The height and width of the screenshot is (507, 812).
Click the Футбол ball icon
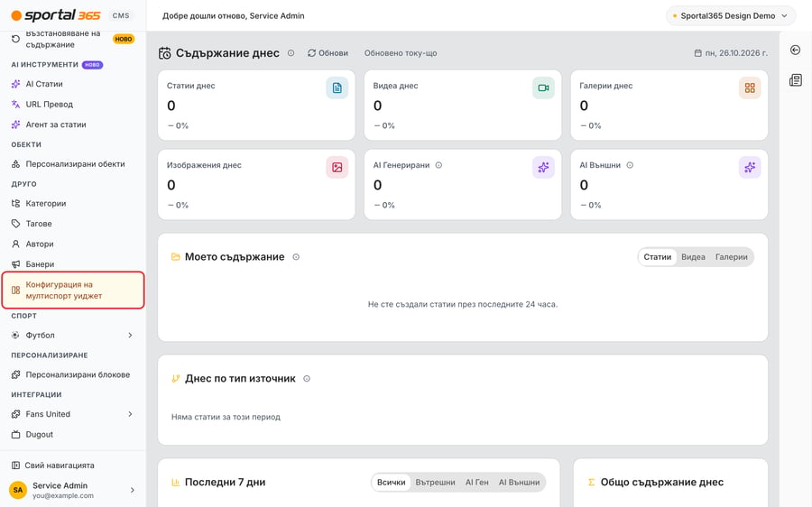[x=15, y=335]
